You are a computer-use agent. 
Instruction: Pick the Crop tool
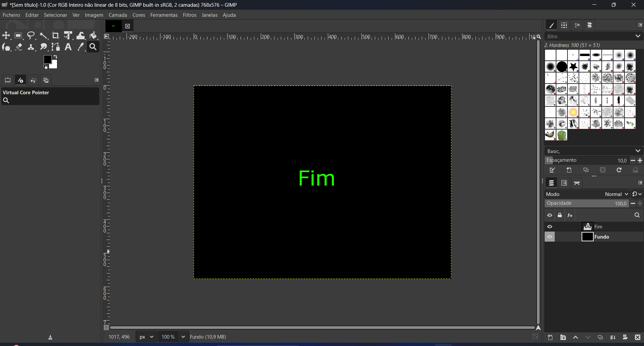click(56, 36)
